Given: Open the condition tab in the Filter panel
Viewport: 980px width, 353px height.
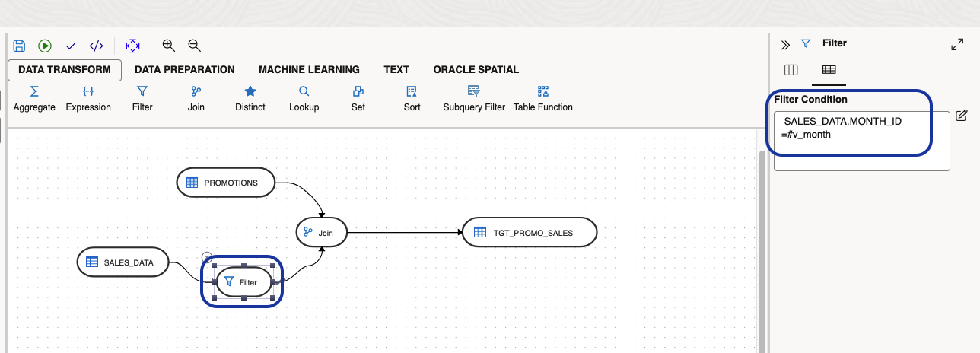Looking at the screenshot, I should [x=829, y=70].
